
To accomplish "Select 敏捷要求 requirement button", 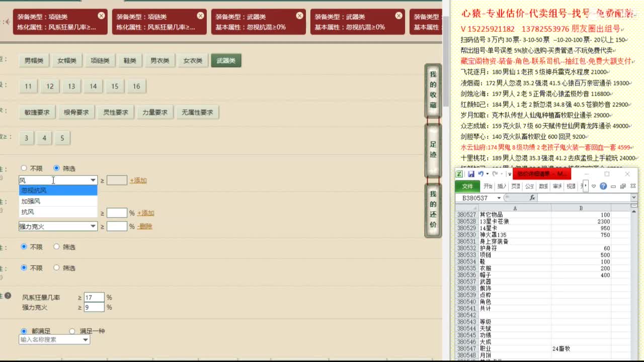I will [x=37, y=112].
